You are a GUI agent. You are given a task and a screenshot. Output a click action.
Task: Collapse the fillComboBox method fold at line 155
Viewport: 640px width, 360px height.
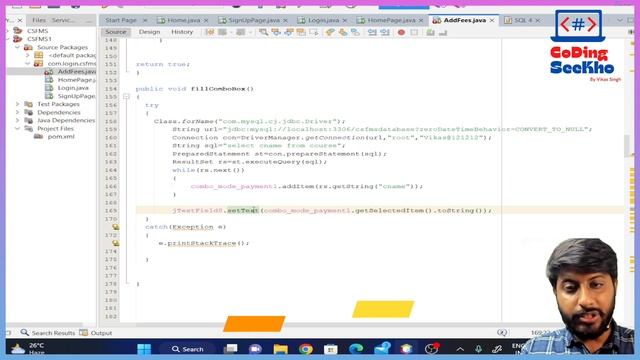click(x=126, y=97)
